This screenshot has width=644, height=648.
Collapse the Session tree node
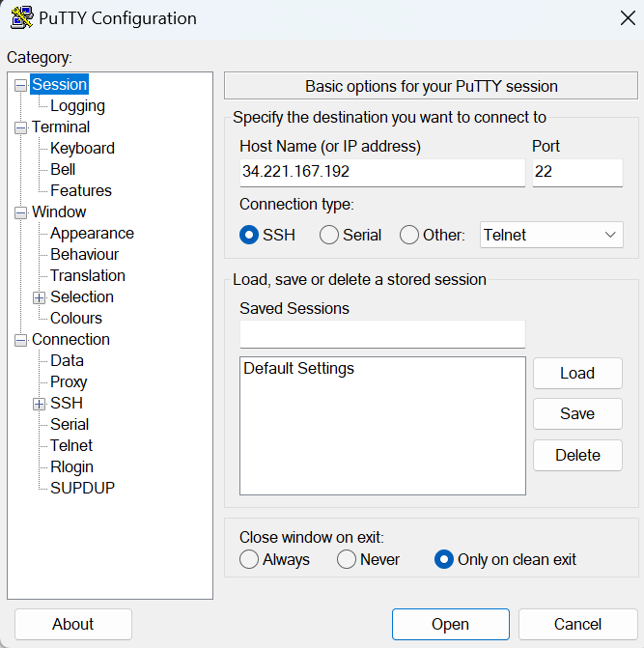(x=21, y=85)
